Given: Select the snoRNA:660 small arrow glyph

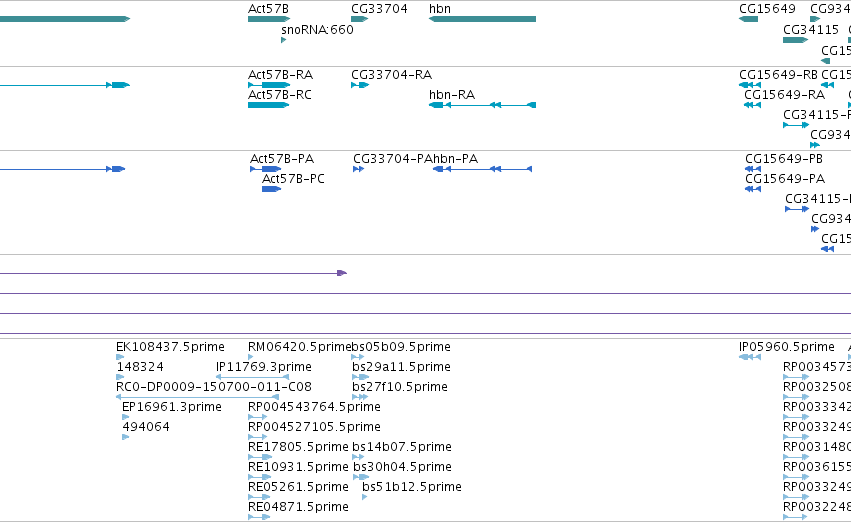Looking at the screenshot, I should click(283, 40).
